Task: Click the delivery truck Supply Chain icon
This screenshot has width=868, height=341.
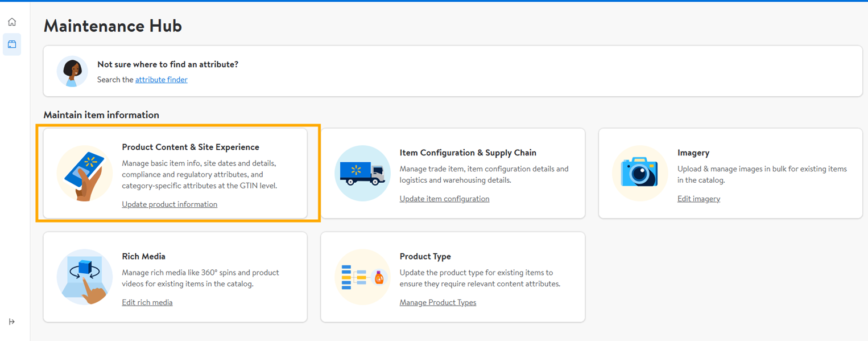Action: coord(362,174)
